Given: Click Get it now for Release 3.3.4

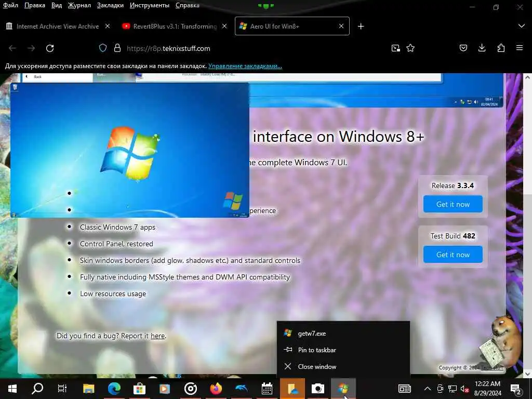Looking at the screenshot, I should 453,204.
